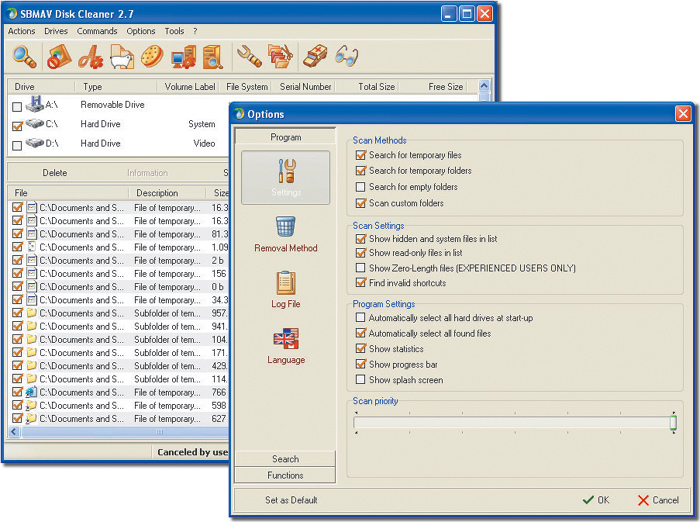Click the Cancel button in Options
700x522 pixels.
658,500
